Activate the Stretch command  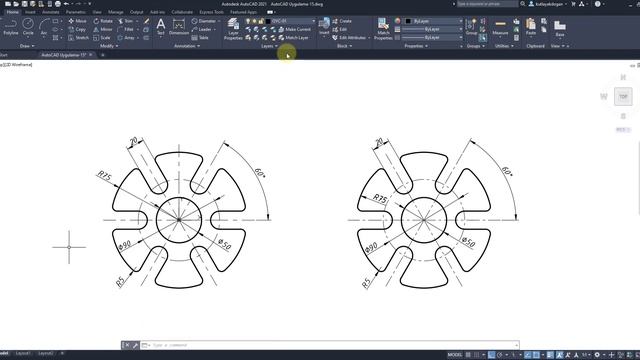[x=78, y=38]
